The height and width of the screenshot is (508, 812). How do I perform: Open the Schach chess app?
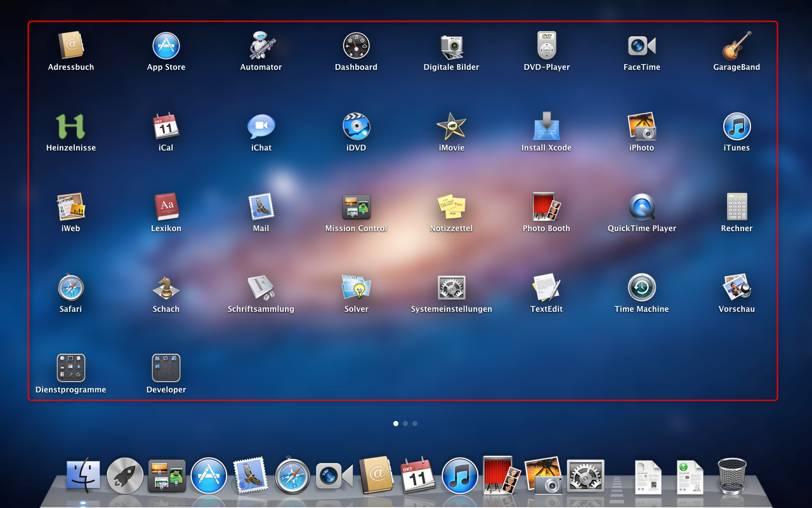tap(166, 288)
